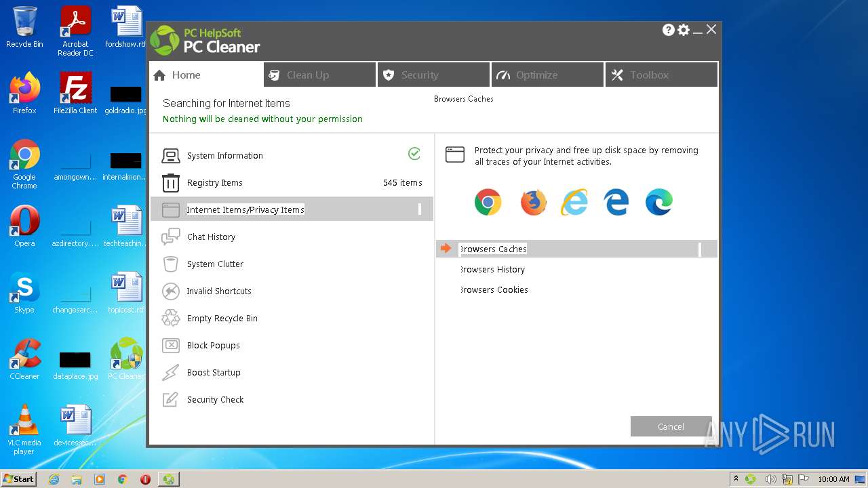Open the Clean Up tab
868x488 pixels.
coord(320,75)
